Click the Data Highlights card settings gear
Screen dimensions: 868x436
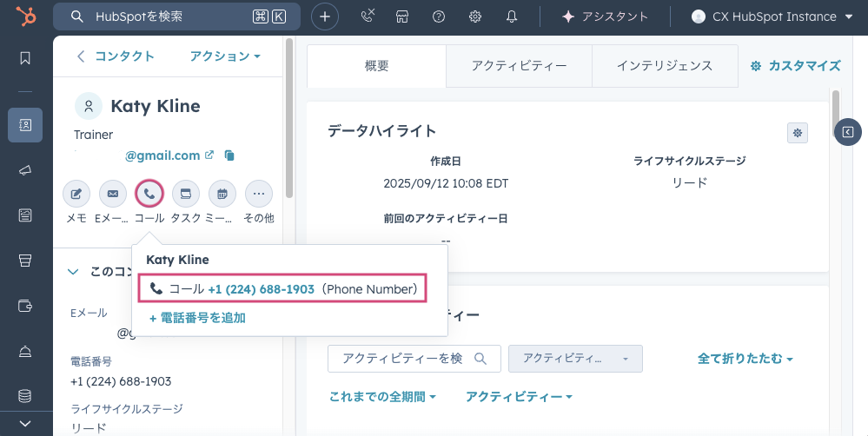click(797, 132)
